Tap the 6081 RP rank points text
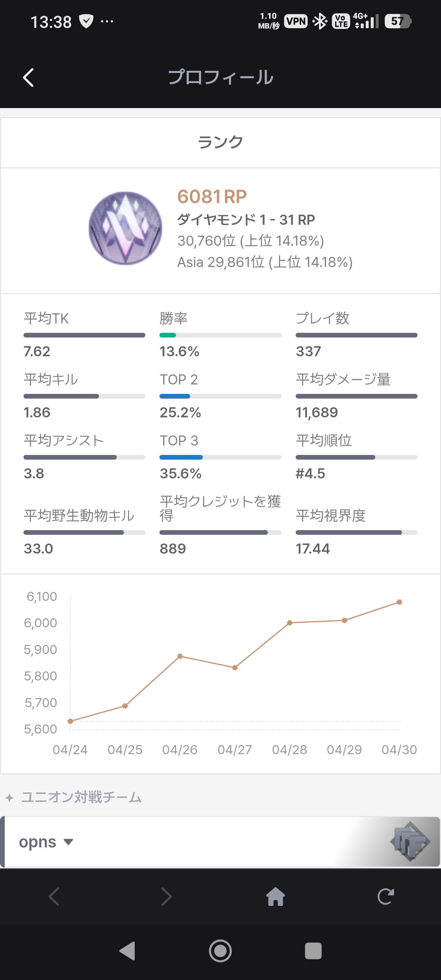The image size is (441, 980). (x=211, y=197)
